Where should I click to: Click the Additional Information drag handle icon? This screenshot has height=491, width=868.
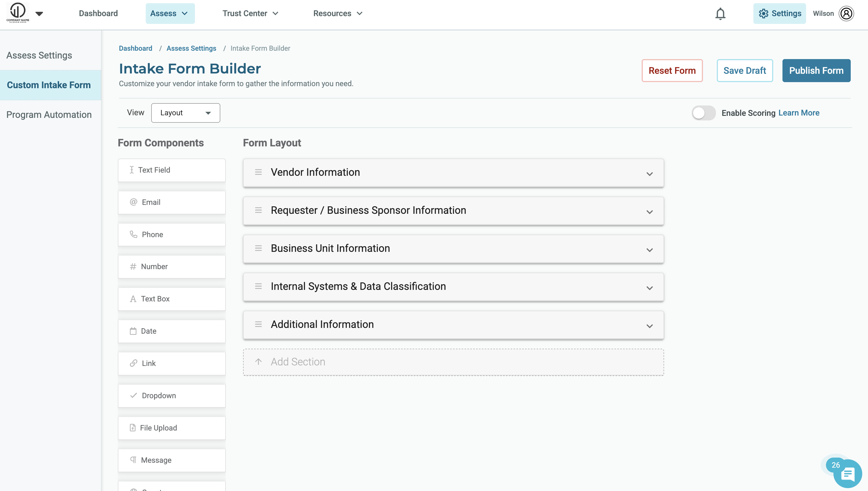coord(258,324)
